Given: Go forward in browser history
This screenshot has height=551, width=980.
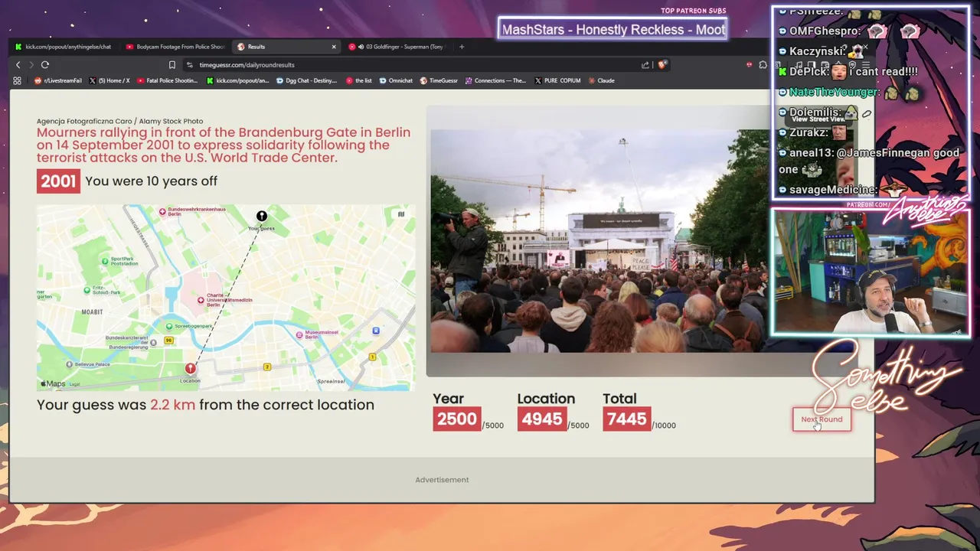Looking at the screenshot, I should click(31, 65).
